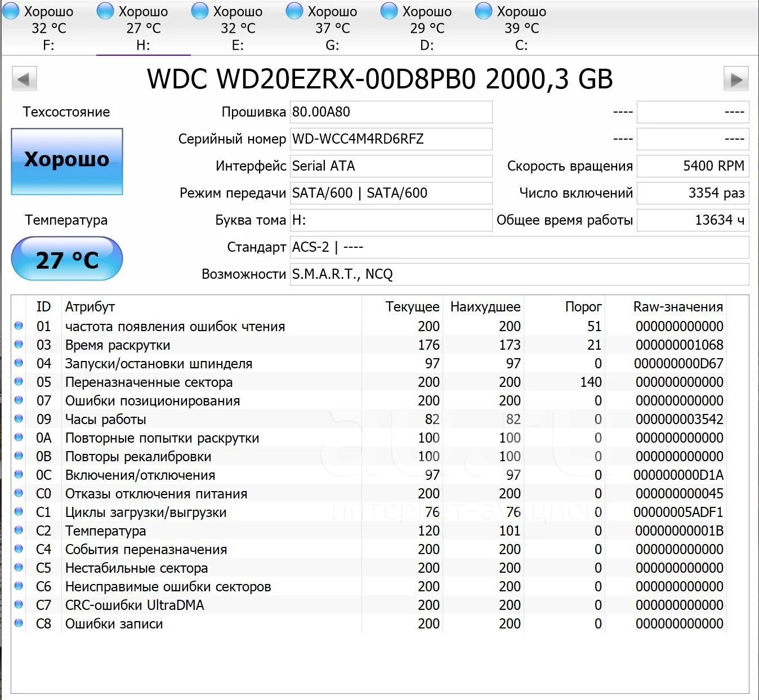759x700 pixels.
Task: Select the E: drive status tab
Action: click(238, 28)
